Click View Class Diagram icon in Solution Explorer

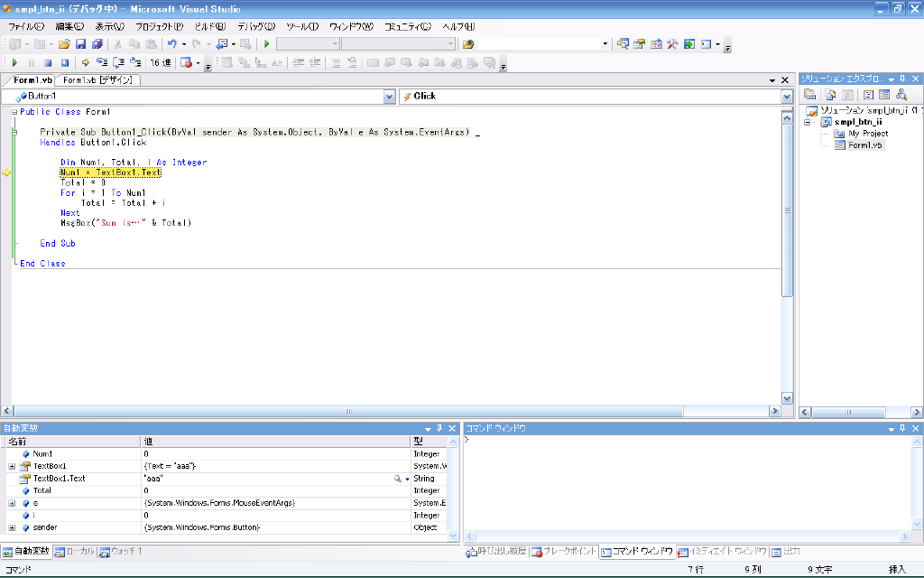(901, 94)
